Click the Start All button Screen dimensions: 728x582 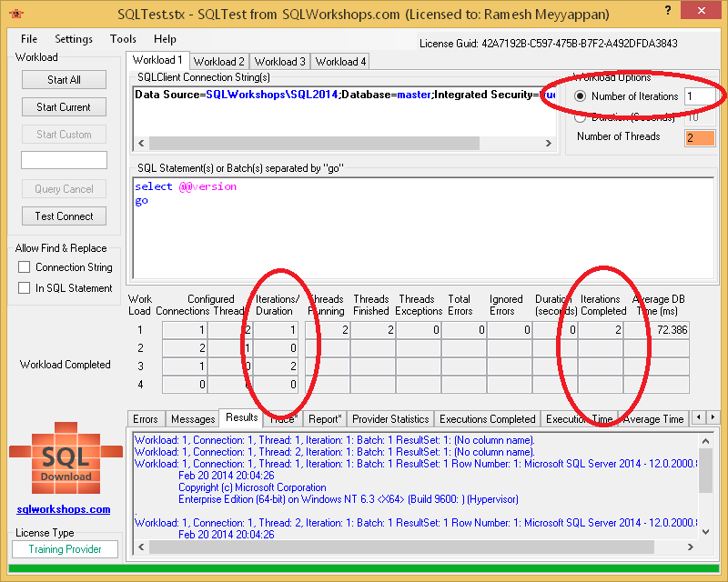(x=64, y=80)
